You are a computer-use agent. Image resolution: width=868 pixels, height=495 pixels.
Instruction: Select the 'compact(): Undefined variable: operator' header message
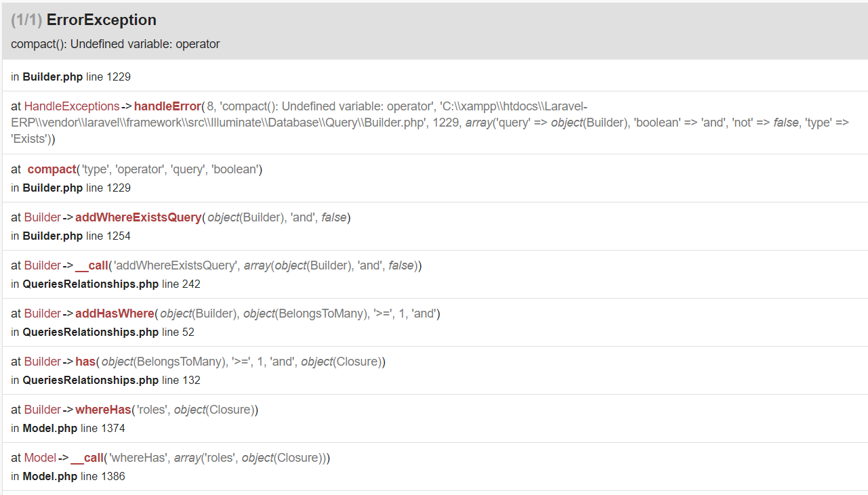pyautogui.click(x=115, y=44)
